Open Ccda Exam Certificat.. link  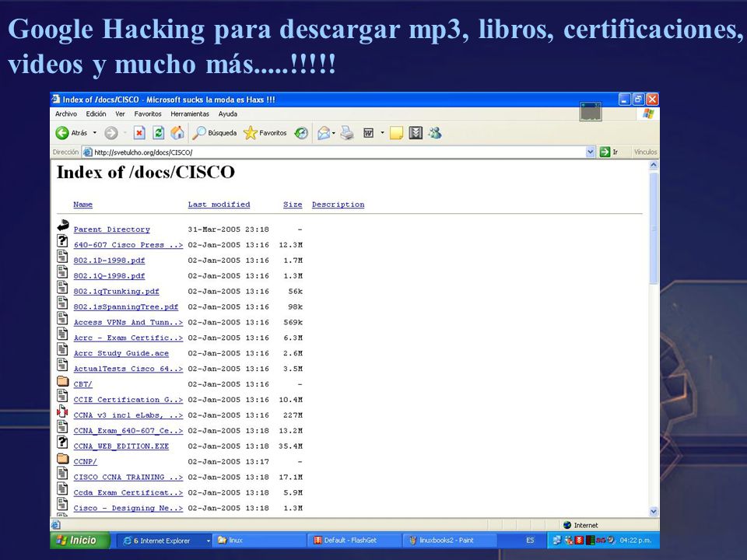click(x=128, y=492)
